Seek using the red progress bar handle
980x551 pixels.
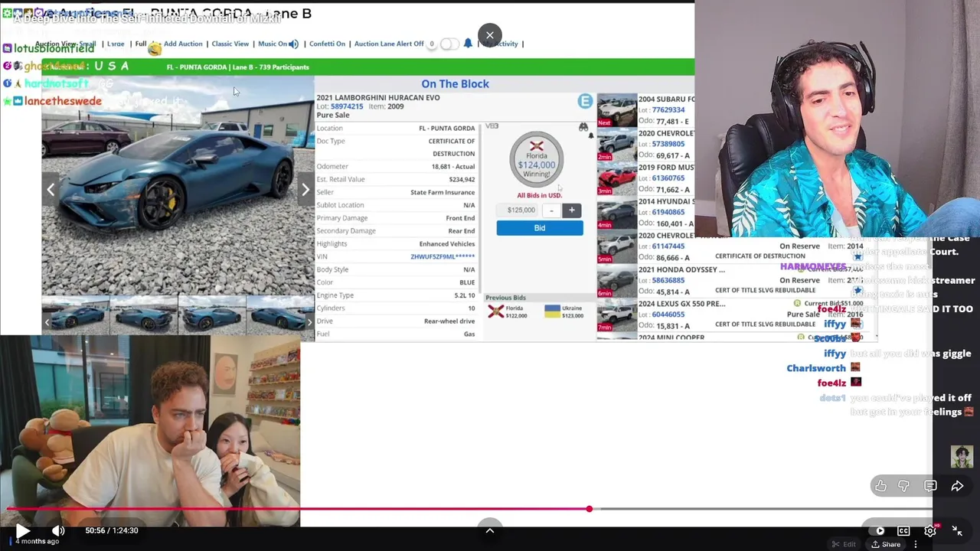click(x=589, y=509)
